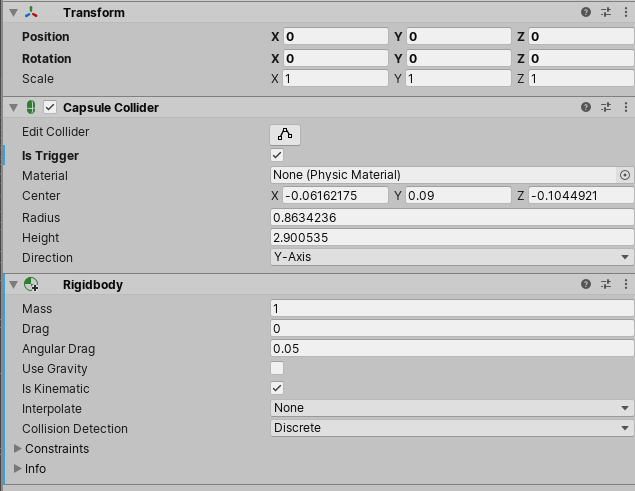Click the Edit Collider button
The image size is (635, 491).
(285, 134)
